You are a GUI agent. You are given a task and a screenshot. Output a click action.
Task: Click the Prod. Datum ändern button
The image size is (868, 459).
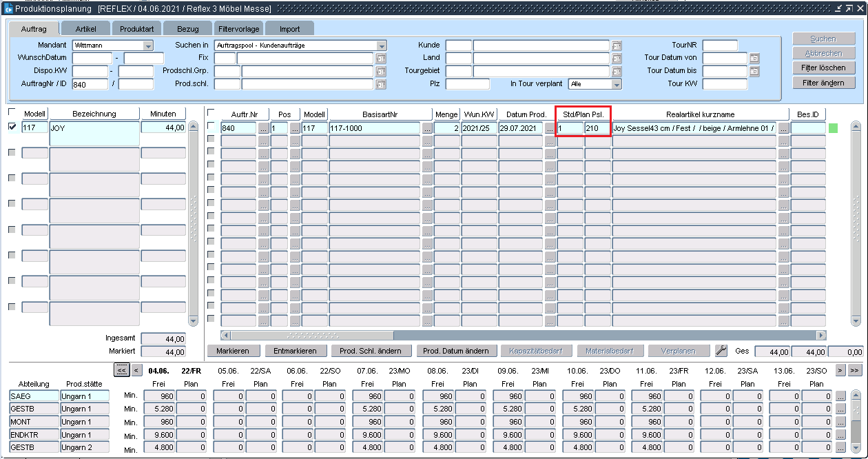click(x=456, y=351)
